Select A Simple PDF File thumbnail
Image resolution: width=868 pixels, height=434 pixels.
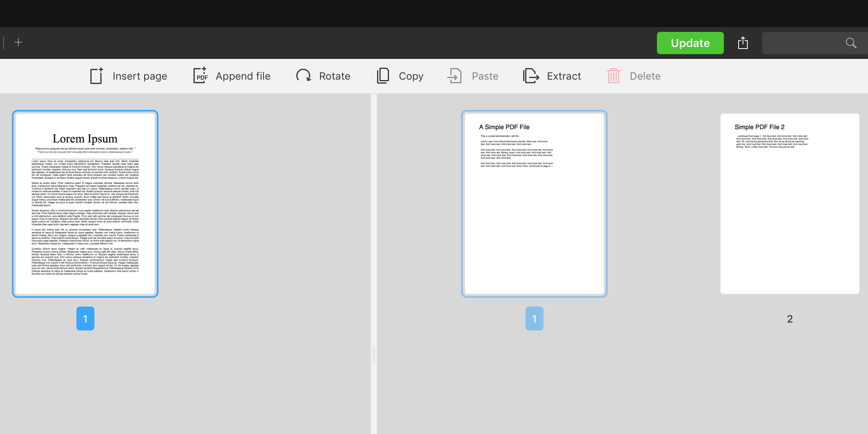pos(534,204)
